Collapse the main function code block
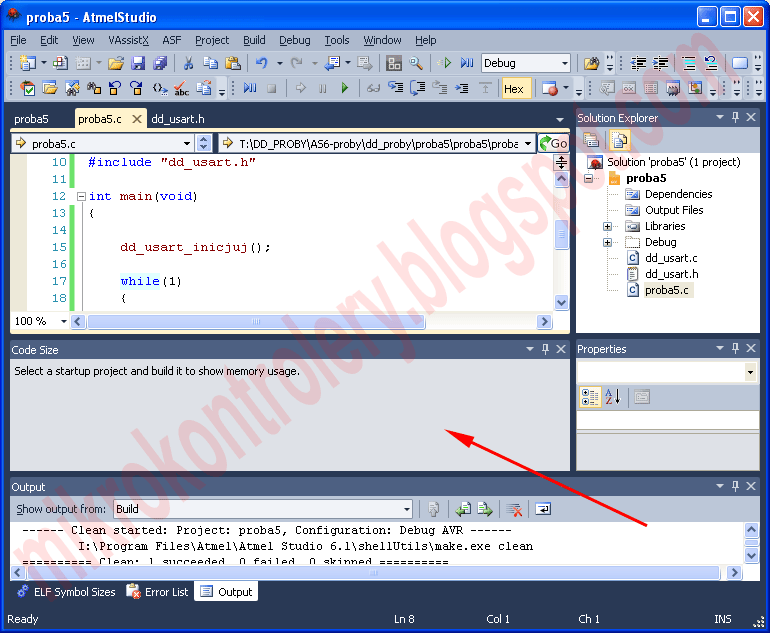770x633 pixels. tap(82, 196)
